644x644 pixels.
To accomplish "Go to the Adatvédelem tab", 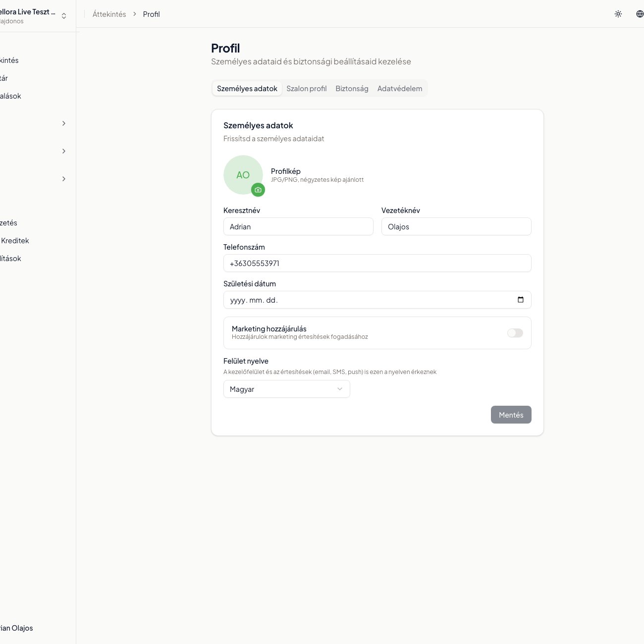I will coord(399,89).
